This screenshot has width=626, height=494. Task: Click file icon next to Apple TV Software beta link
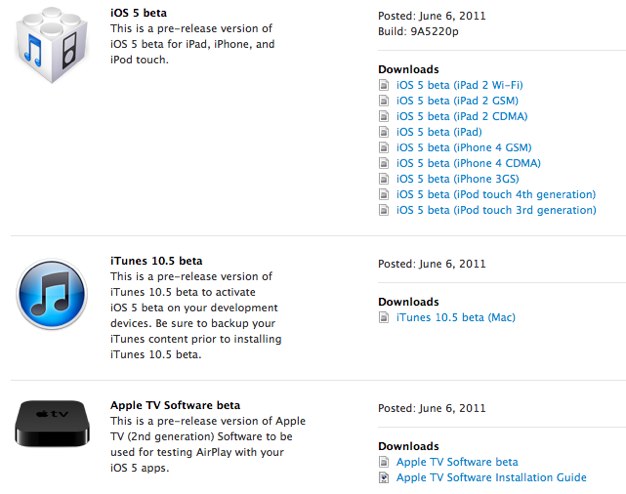[384, 462]
